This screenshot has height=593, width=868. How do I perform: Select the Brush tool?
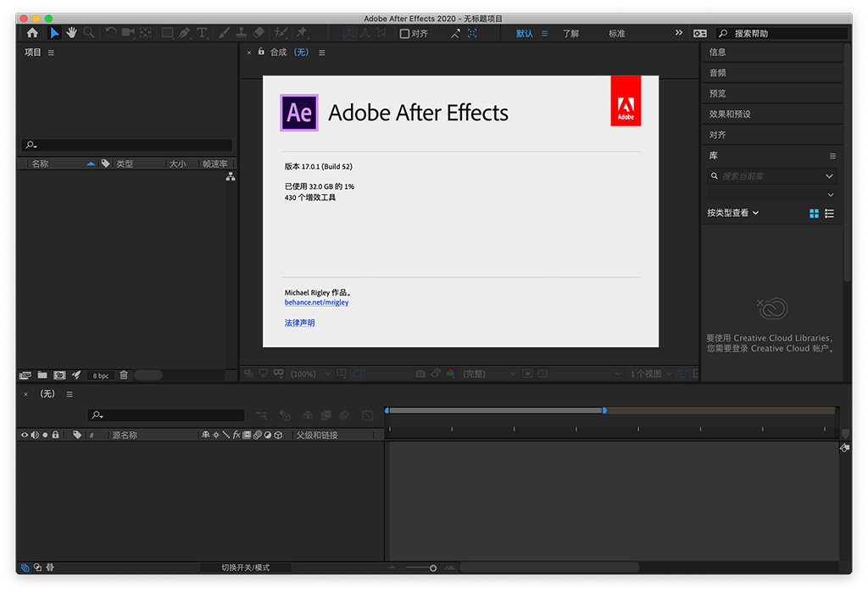[x=224, y=33]
